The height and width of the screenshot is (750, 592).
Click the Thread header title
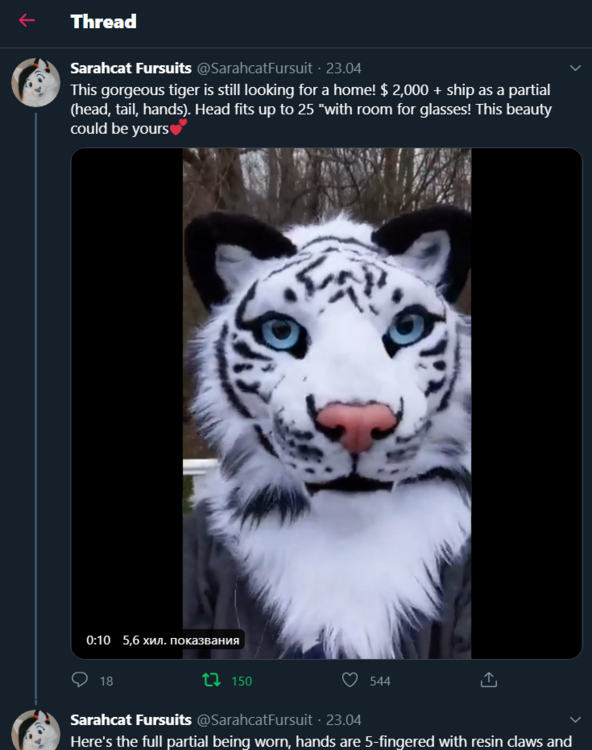103,22
